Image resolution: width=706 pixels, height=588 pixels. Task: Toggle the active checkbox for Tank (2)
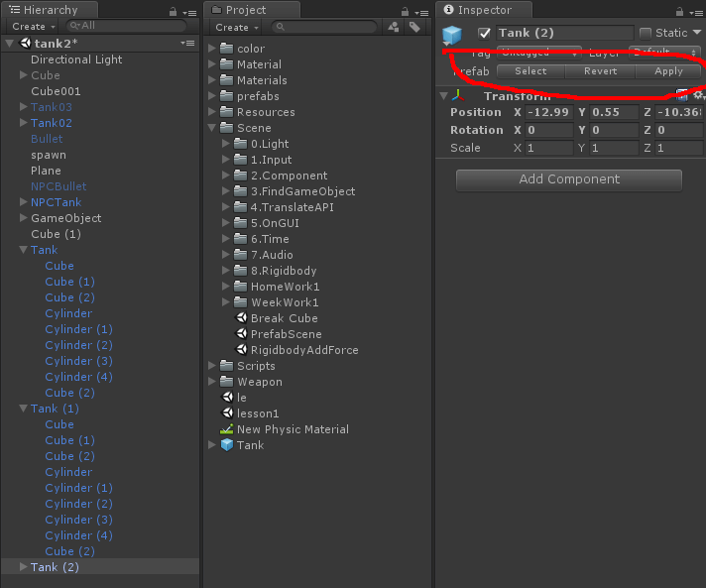pyautogui.click(x=485, y=33)
